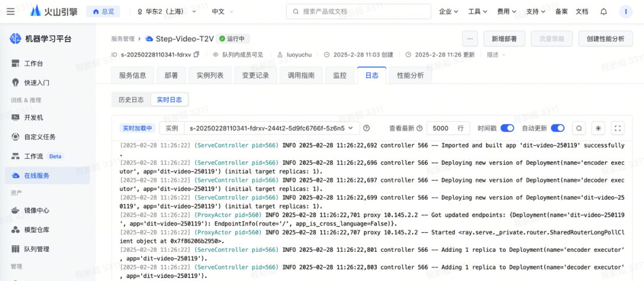Open 镜像中心 in the sidebar
Viewport: 644px width, 281px height.
pos(47,210)
